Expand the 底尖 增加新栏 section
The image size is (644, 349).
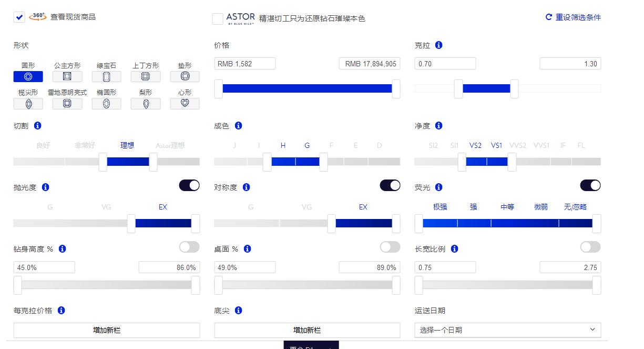(x=307, y=330)
